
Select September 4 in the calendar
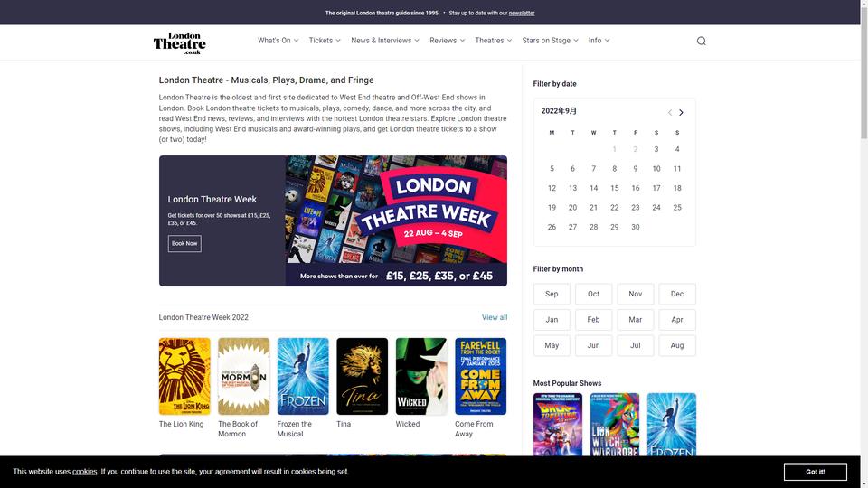(677, 149)
